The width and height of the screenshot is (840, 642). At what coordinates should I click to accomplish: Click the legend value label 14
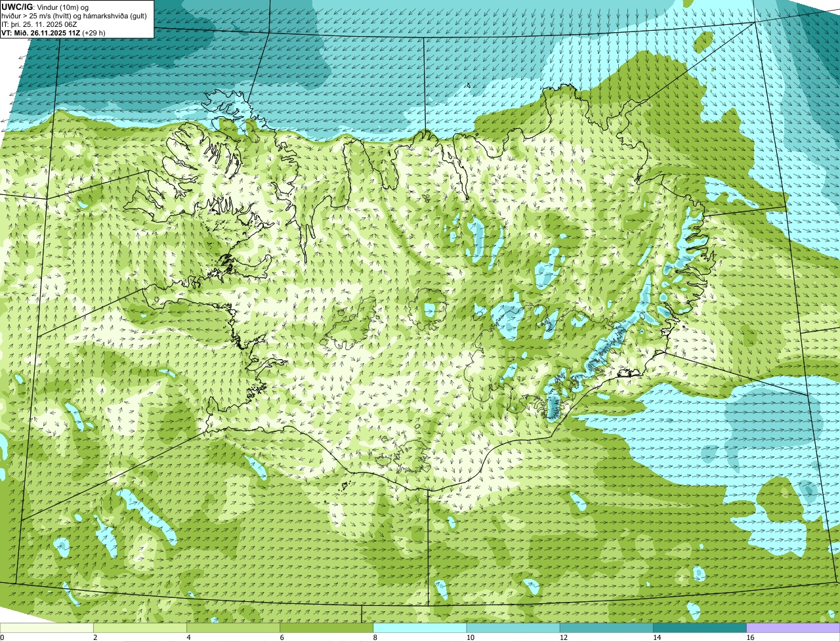coord(656,637)
